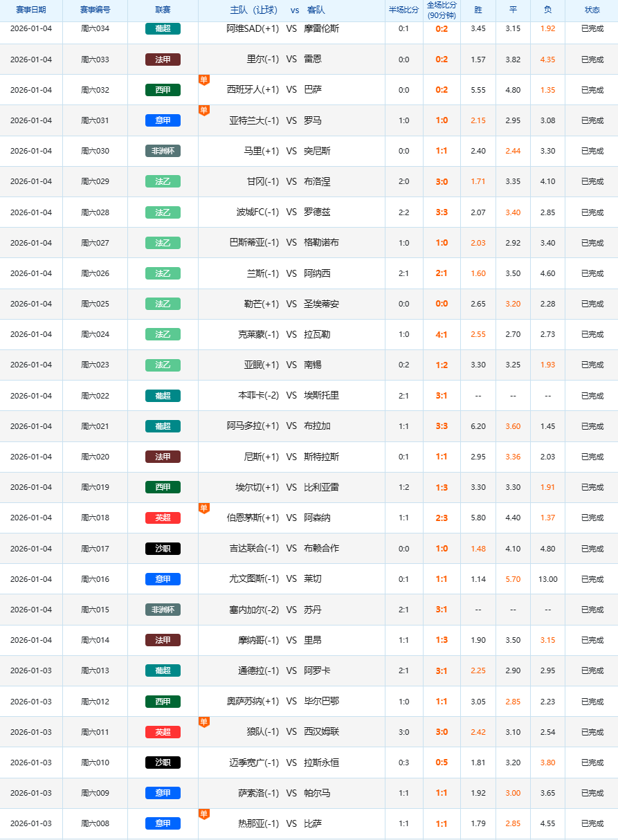
Task: Click the 单 badge beside 亚特兰大 vs 罗马
Action: (x=203, y=110)
